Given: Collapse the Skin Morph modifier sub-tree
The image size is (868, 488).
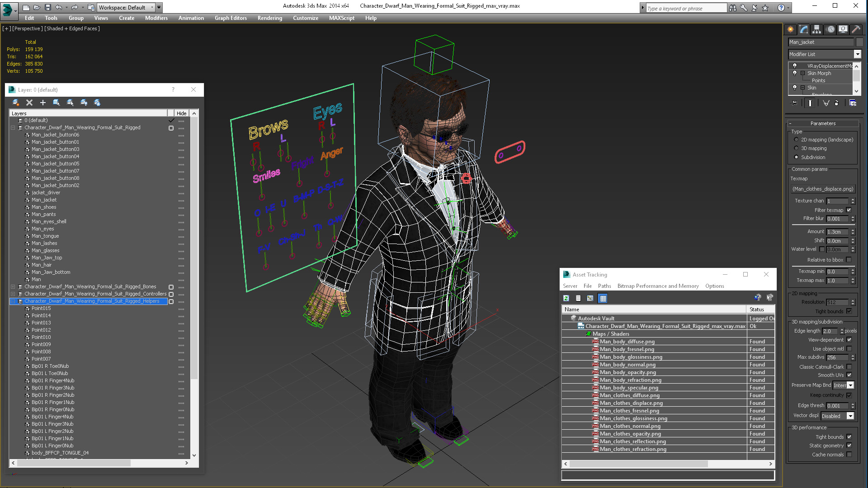Looking at the screenshot, I should [803, 73].
